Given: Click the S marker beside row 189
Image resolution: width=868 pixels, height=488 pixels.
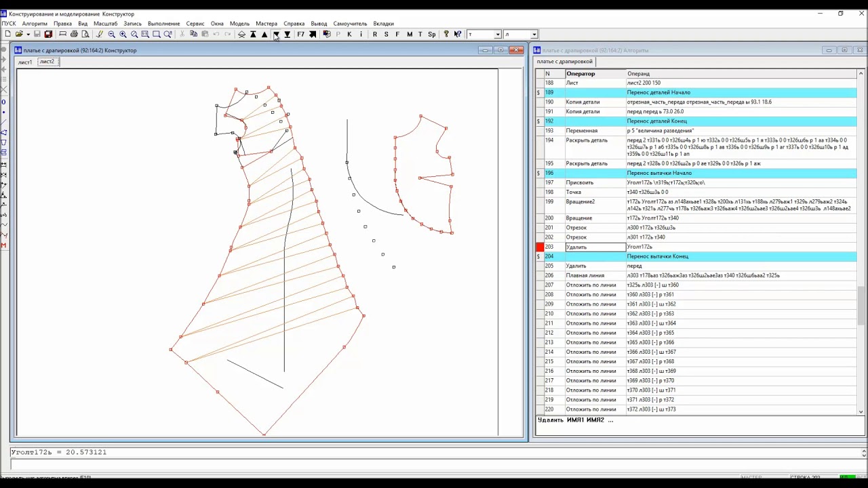Looking at the screenshot, I should pos(539,92).
